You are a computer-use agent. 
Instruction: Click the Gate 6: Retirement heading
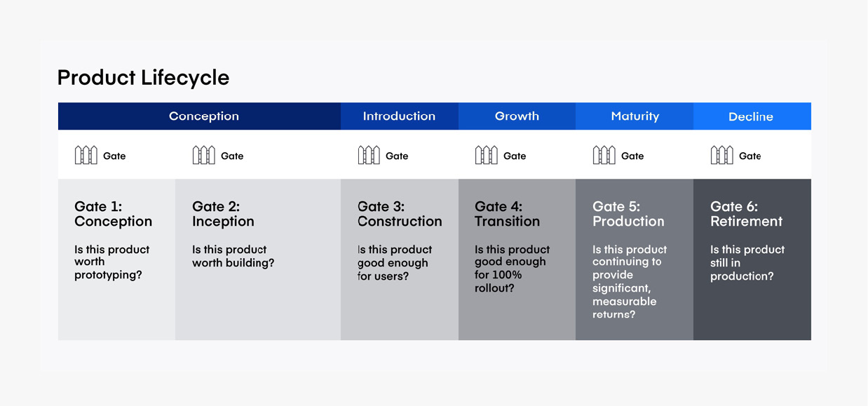point(746,214)
